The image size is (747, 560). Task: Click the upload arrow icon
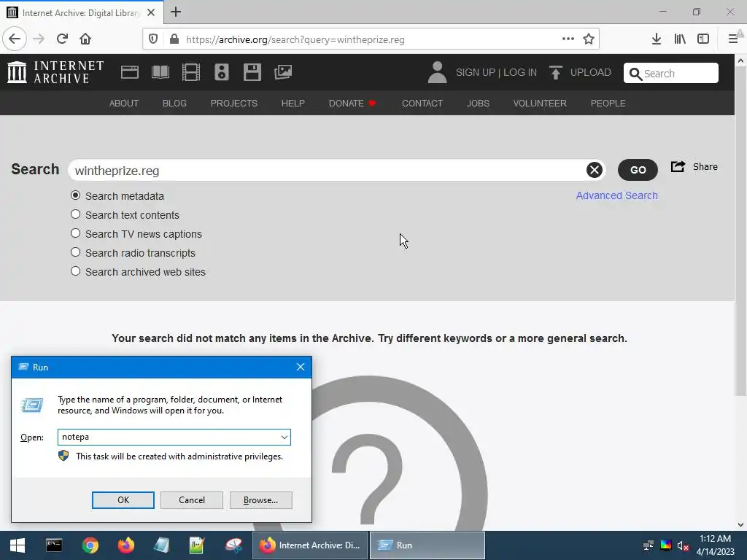(x=555, y=72)
